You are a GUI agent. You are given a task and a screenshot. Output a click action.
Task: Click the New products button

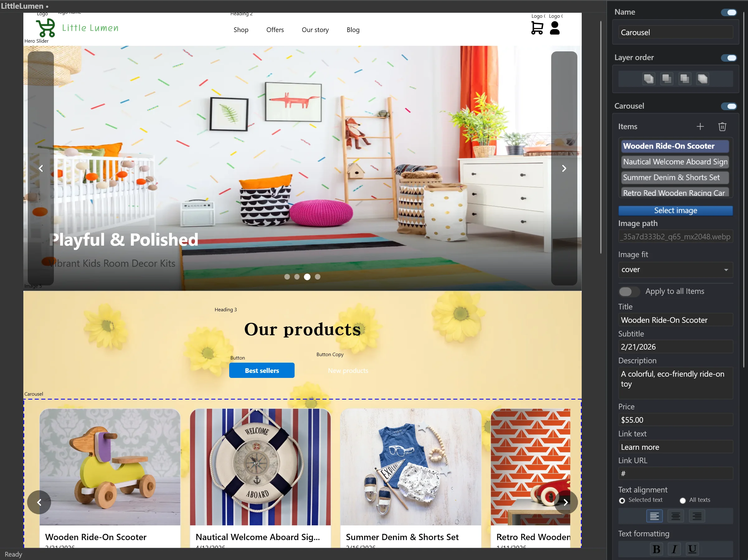click(x=348, y=370)
